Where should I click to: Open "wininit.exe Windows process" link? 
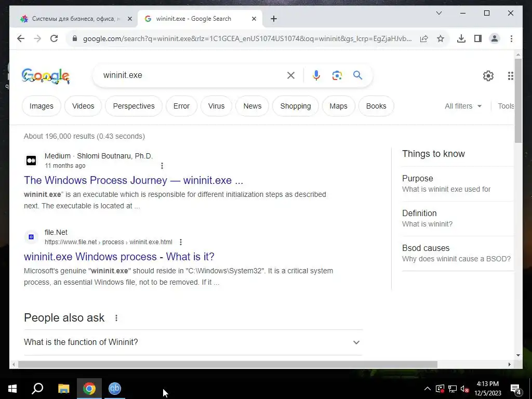tap(119, 257)
